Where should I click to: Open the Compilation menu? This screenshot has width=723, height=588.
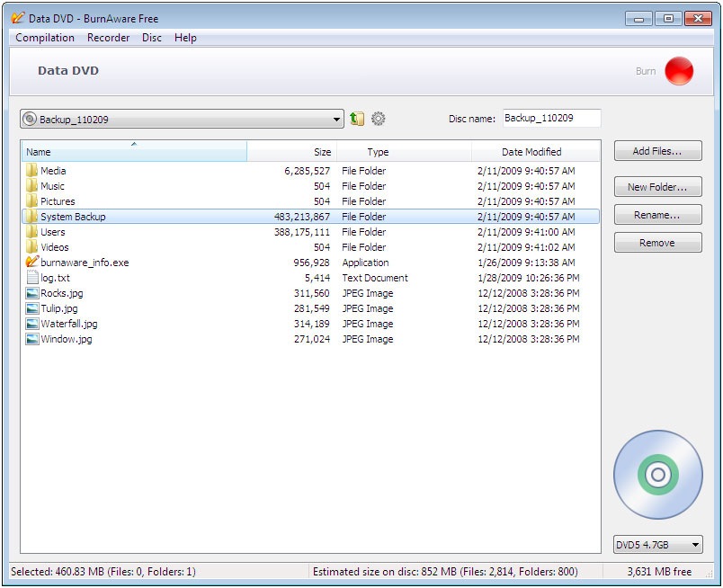pyautogui.click(x=45, y=38)
